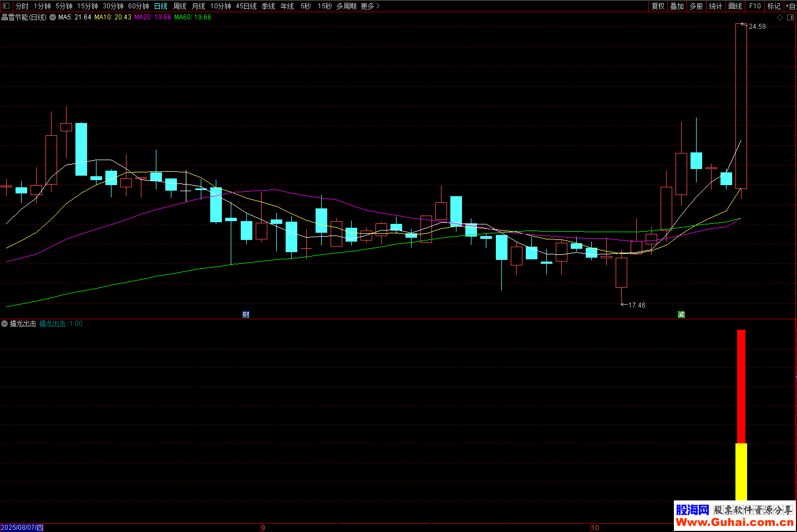Open the 标记 mark tool

(774, 6)
